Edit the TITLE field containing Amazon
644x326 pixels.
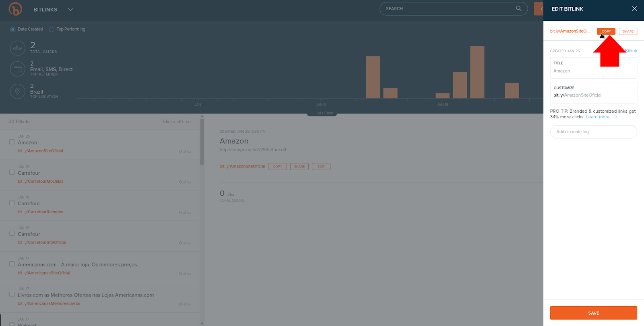click(x=593, y=68)
